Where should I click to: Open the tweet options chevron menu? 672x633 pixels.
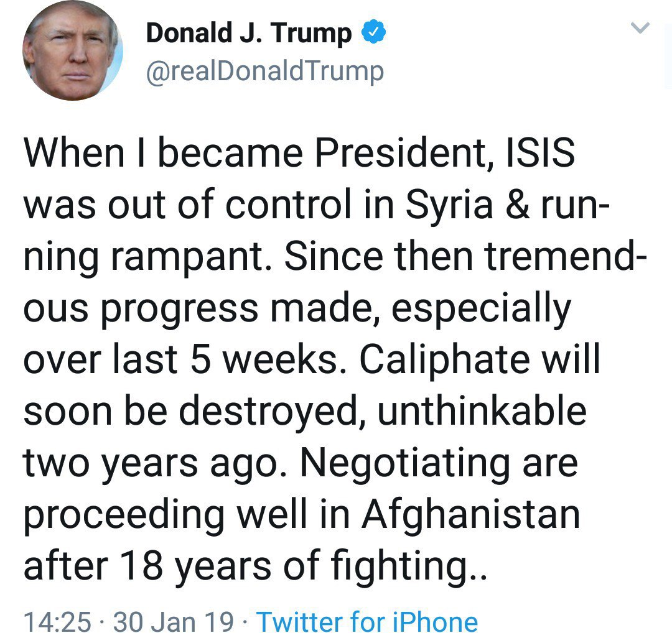pyautogui.click(x=641, y=28)
